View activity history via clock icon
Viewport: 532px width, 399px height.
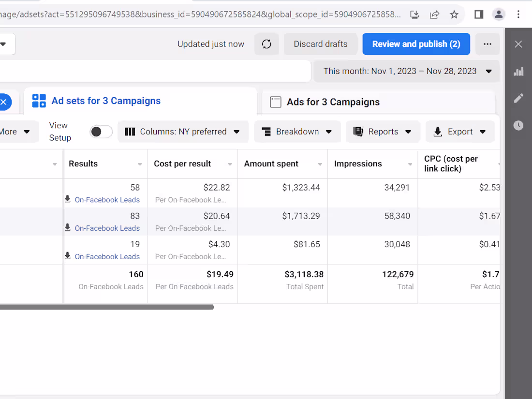click(518, 125)
